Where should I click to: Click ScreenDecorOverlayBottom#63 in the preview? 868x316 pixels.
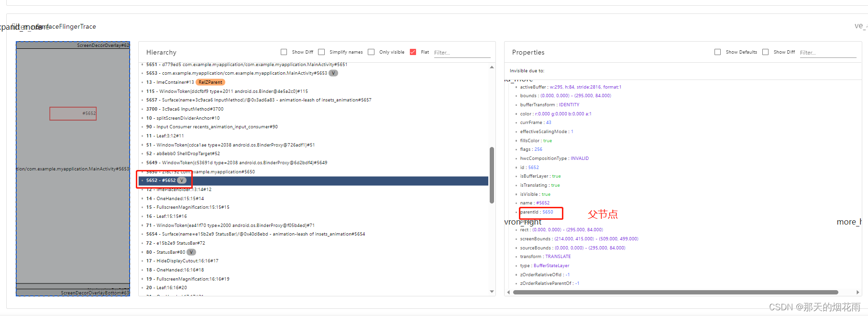point(95,293)
